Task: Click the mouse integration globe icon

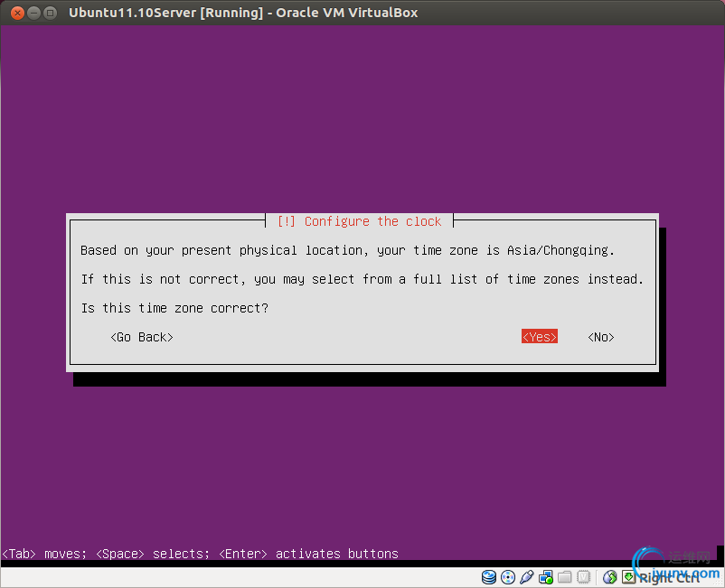Action: (610, 577)
